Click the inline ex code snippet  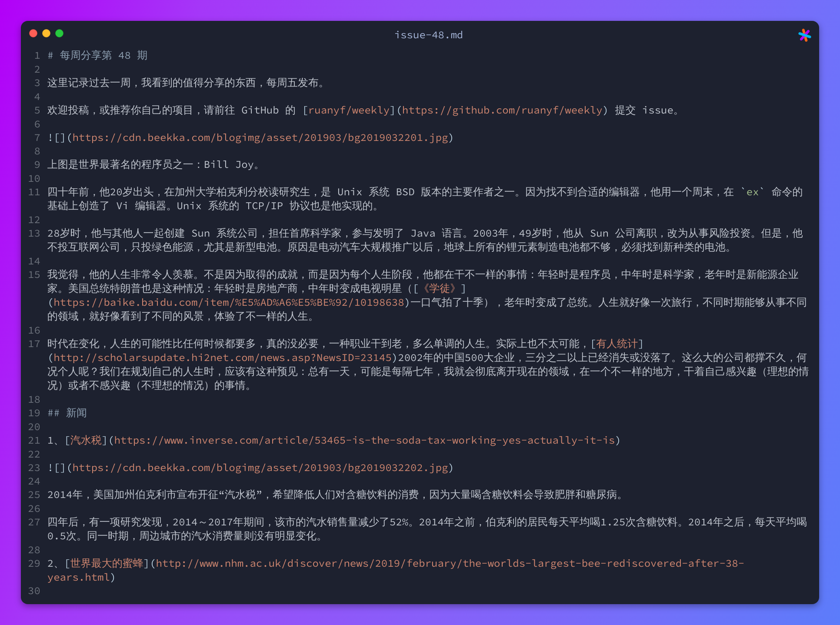pyautogui.click(x=752, y=191)
